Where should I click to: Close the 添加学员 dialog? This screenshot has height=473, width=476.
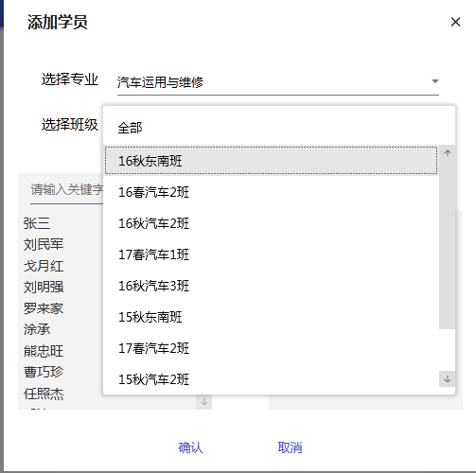(x=455, y=22)
